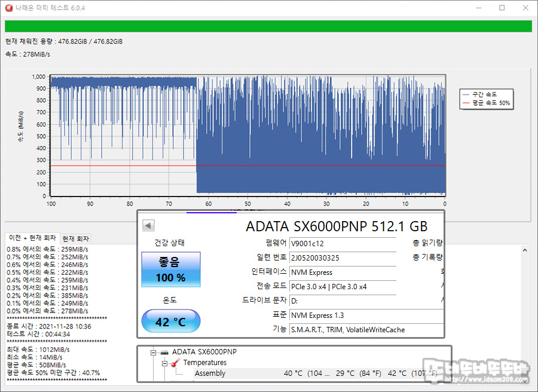The width and height of the screenshot is (538, 392).
Task: Click the features field S.M.A.R.T., TRIM, VolatileWriteCache
Action: [x=366, y=330]
